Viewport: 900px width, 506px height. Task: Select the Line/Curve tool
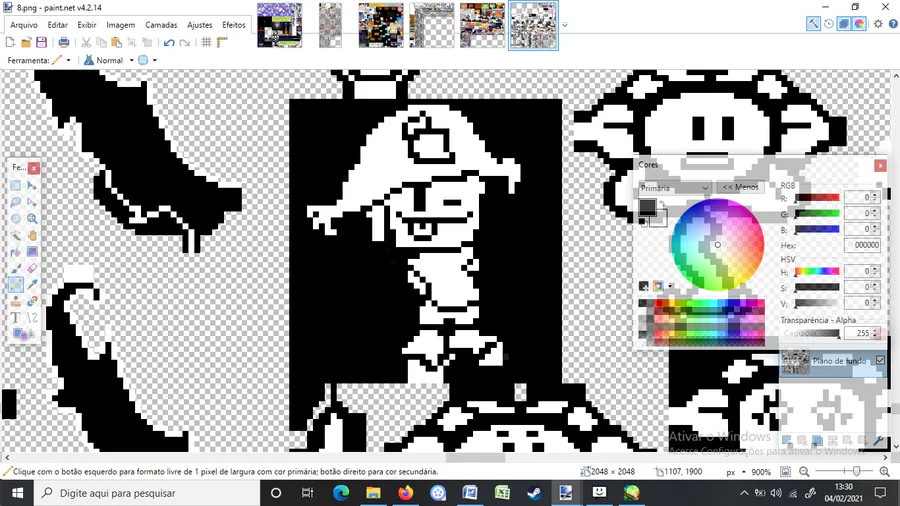pyautogui.click(x=32, y=317)
